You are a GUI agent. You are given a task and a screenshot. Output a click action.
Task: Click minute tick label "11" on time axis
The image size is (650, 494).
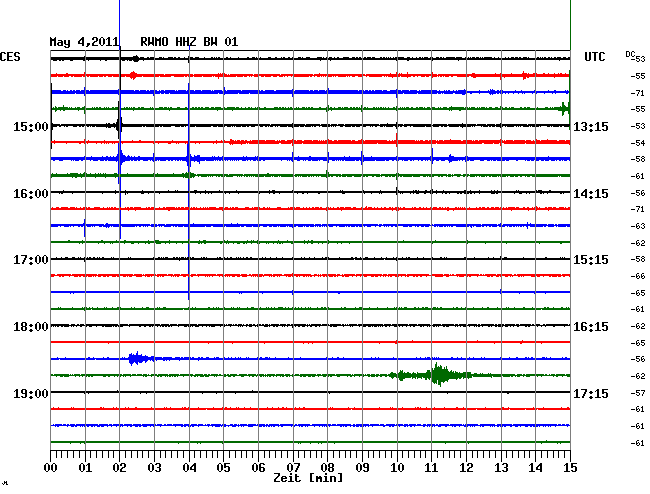point(432,468)
